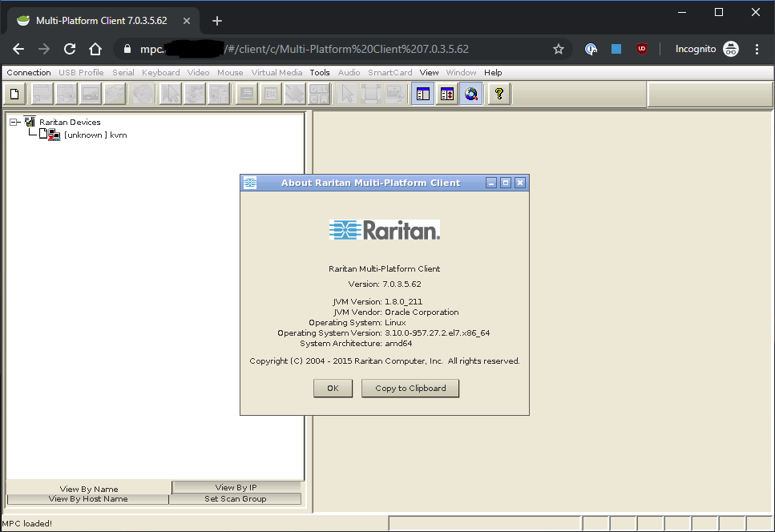Click the browser address bar URL
775x532 pixels.
pyautogui.click(x=305, y=49)
